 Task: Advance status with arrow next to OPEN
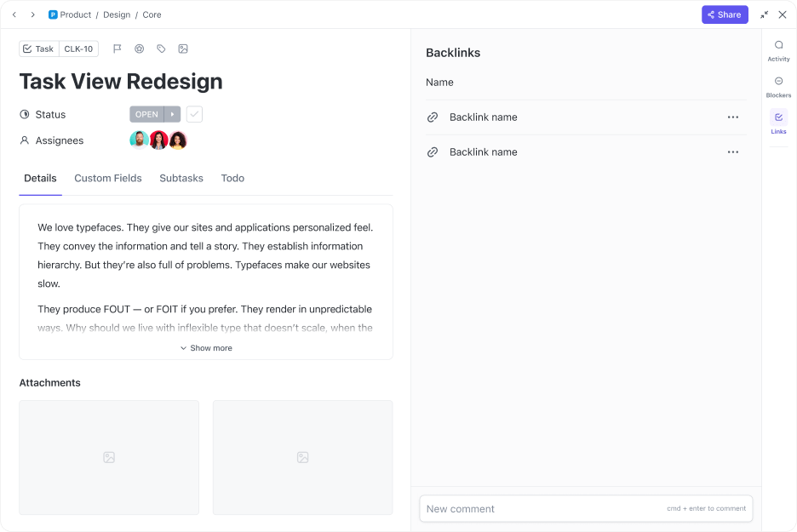click(172, 114)
